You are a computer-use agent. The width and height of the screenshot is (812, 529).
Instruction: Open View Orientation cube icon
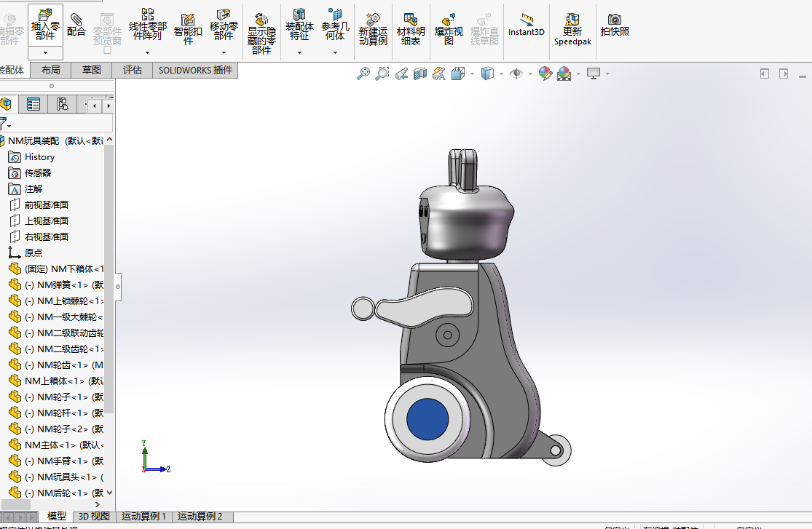[458, 73]
